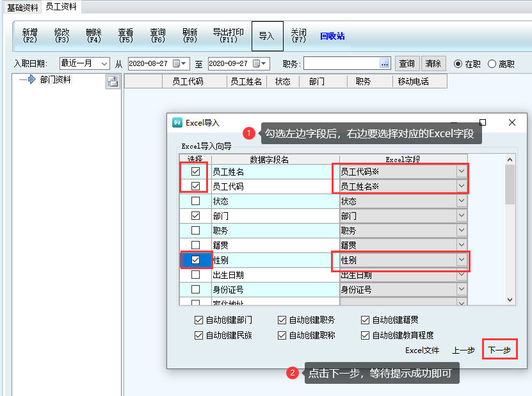Expand the Excel field dropdown for 部门
Viewport: 532px width, 396px height.
(462, 216)
